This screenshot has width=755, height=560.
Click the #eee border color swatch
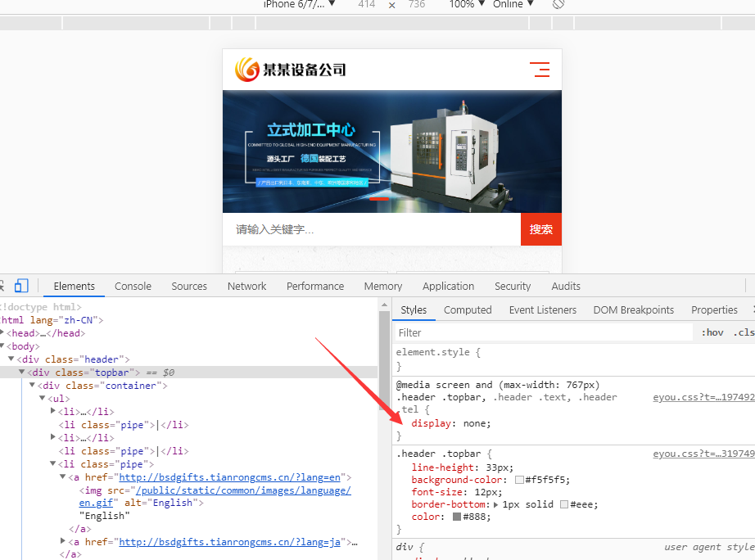point(564,504)
